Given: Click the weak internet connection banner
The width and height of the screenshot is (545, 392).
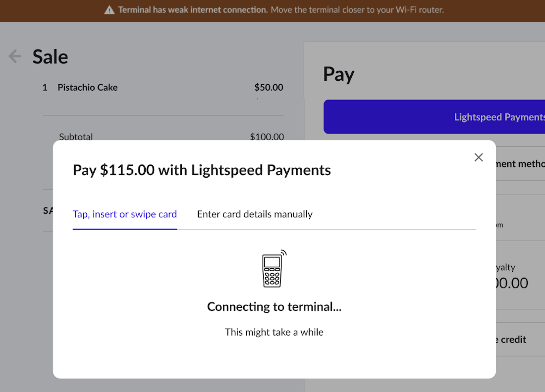Looking at the screenshot, I should [x=272, y=10].
